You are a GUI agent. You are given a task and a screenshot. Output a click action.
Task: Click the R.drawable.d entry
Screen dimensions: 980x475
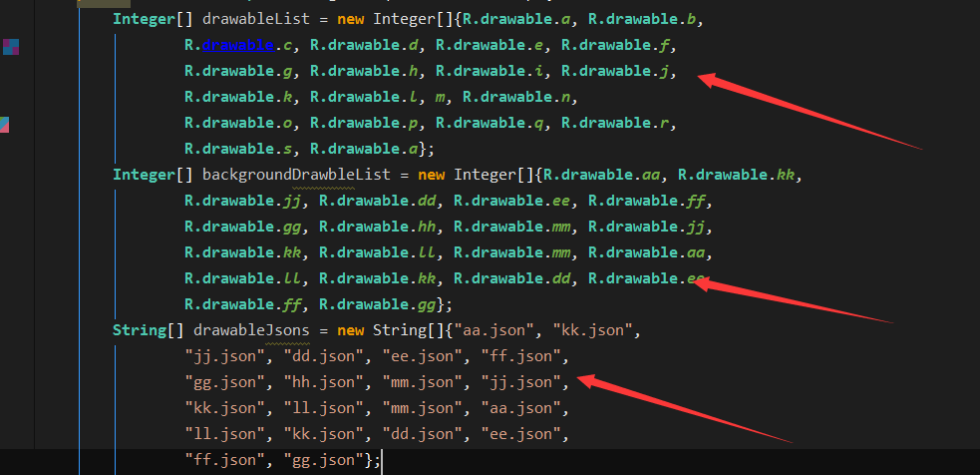pyautogui.click(x=364, y=46)
